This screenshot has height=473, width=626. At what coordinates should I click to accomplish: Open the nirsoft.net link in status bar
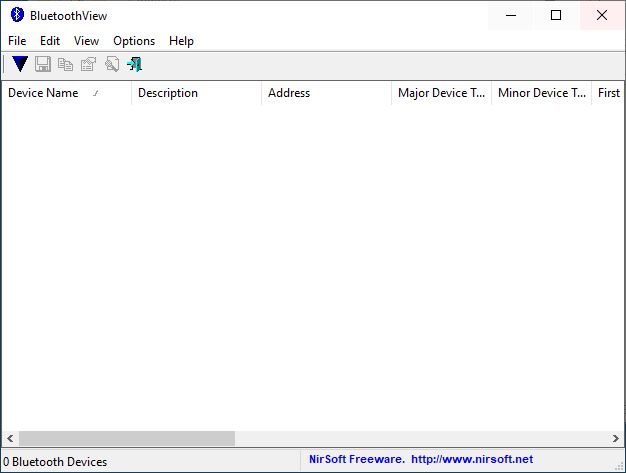[472, 459]
